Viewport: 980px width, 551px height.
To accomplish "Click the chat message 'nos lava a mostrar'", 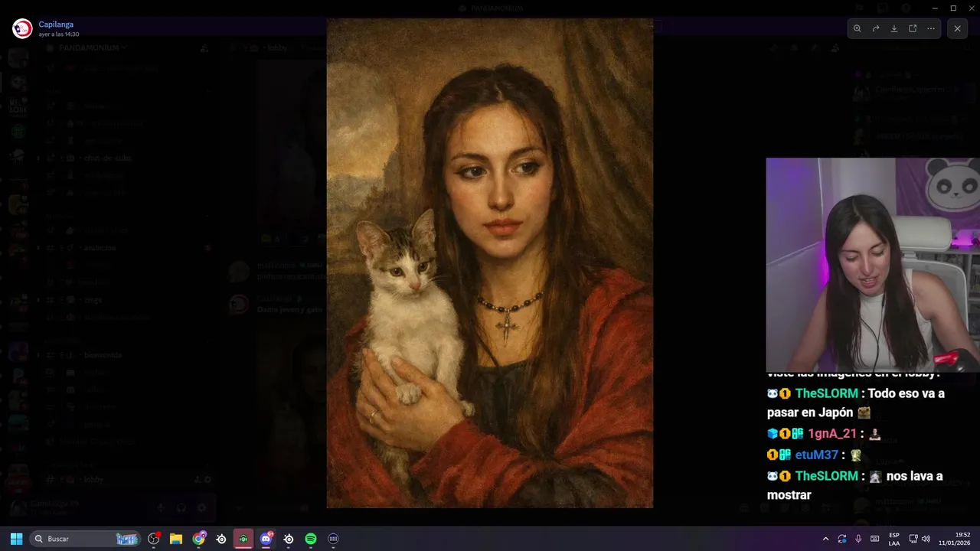I will coord(855,485).
